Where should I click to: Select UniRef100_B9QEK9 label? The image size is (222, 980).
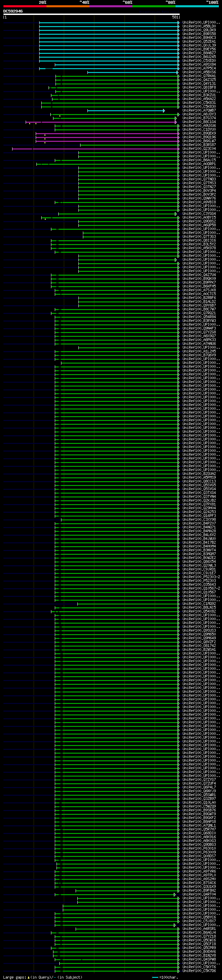point(199,133)
